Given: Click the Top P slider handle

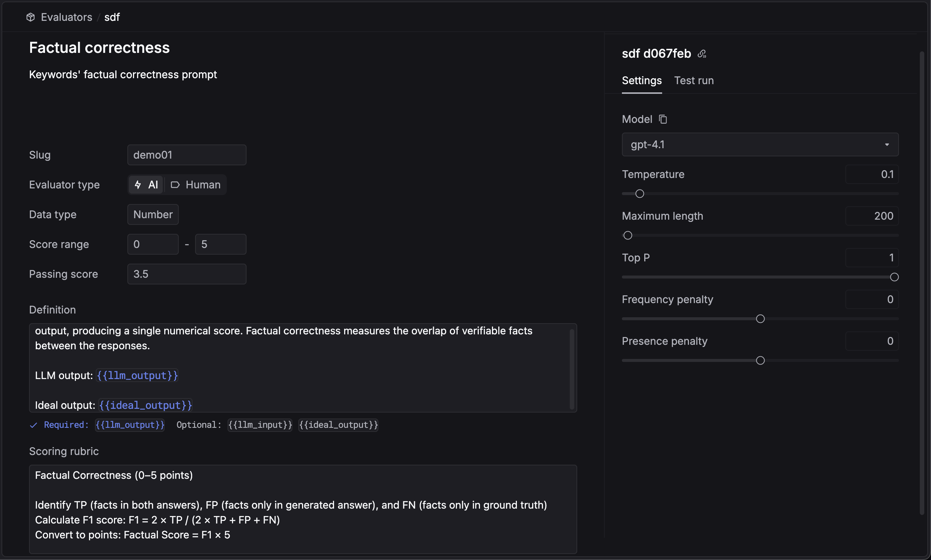Looking at the screenshot, I should pos(894,277).
